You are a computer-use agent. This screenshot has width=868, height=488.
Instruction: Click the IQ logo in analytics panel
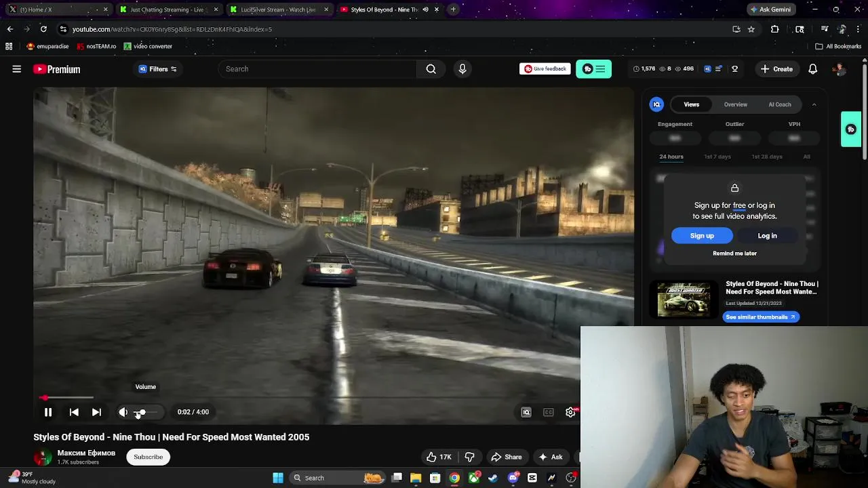coord(656,104)
